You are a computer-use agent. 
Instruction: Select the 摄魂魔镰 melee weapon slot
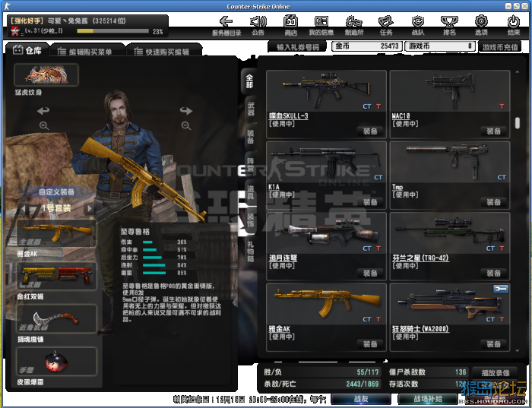click(x=56, y=318)
